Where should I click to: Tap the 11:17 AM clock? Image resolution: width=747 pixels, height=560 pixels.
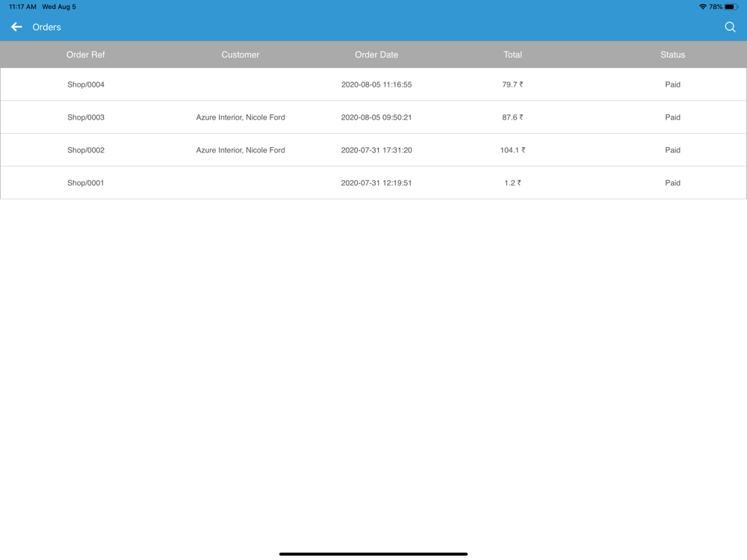tap(22, 7)
